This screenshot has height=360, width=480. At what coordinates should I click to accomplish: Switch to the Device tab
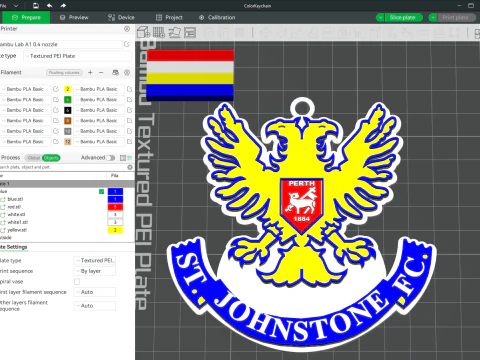pos(121,17)
